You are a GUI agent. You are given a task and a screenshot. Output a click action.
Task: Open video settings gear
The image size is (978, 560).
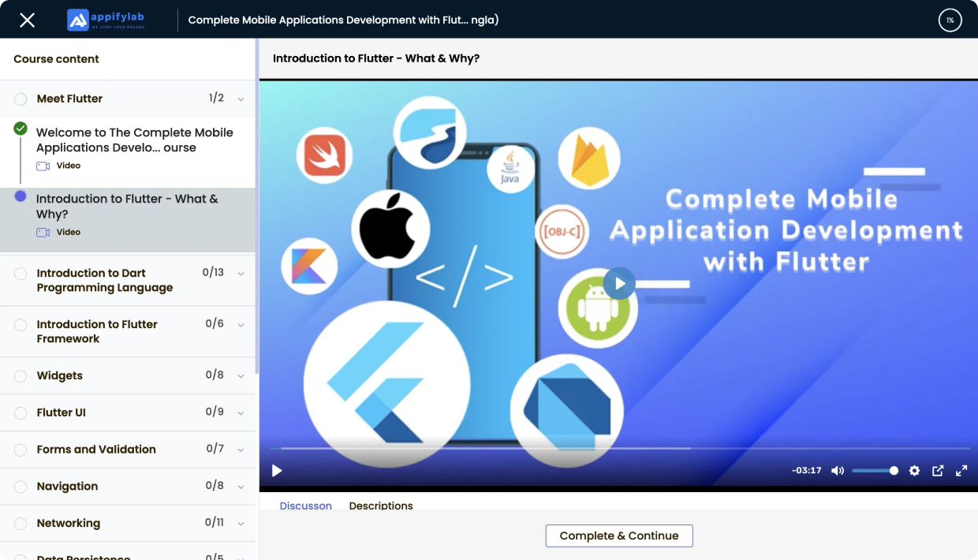914,471
